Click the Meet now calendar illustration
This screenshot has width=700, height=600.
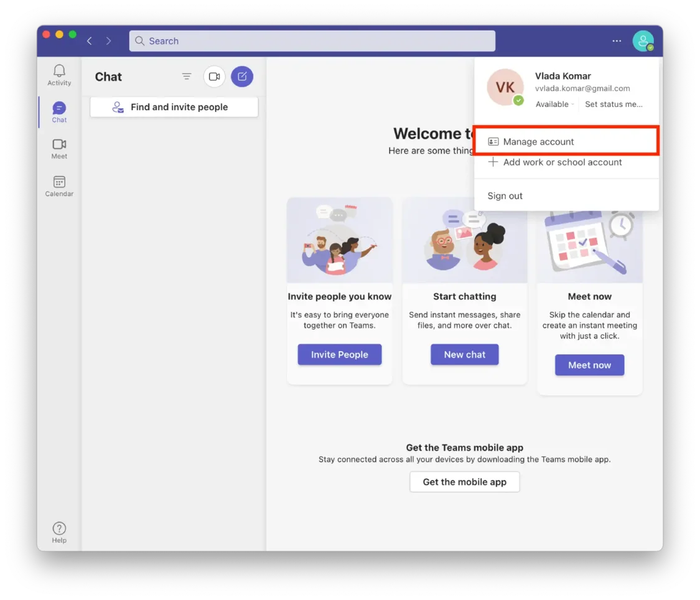[589, 246]
